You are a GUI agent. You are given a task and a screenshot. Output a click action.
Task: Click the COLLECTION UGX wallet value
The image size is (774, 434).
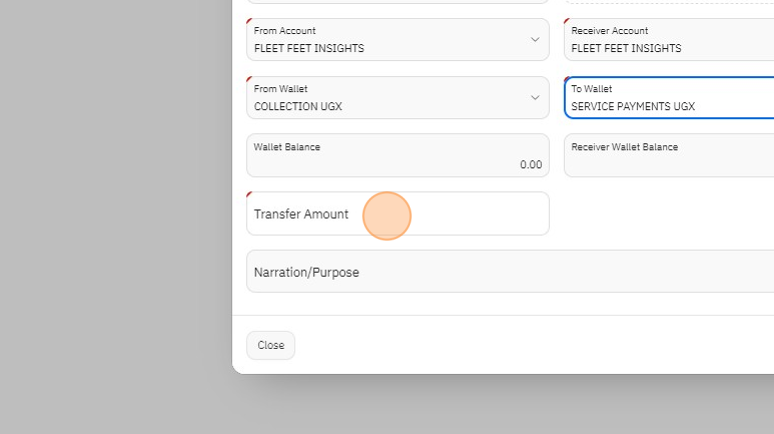[298, 106]
